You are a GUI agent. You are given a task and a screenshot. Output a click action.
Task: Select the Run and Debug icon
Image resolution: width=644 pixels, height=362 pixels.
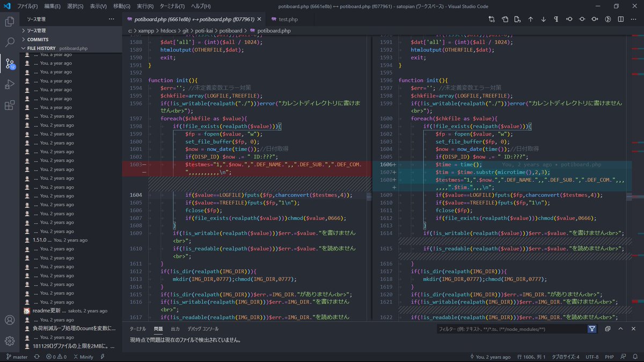(9, 85)
